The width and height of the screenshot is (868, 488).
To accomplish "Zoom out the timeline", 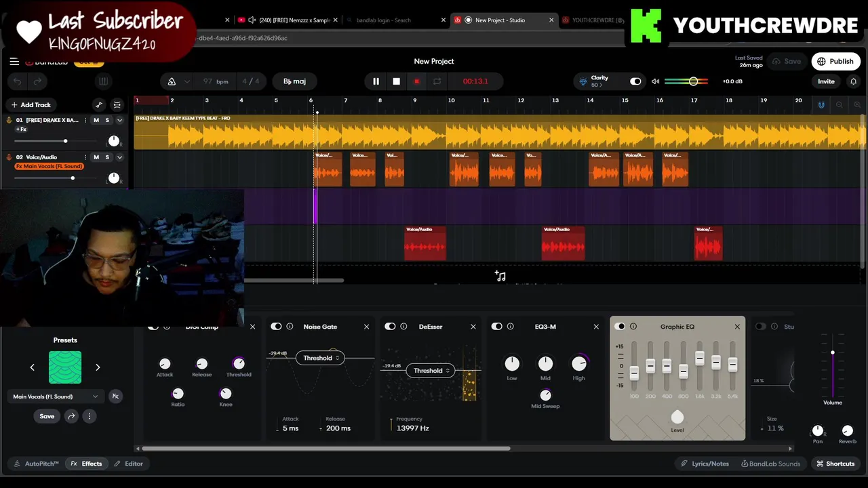I will [839, 105].
